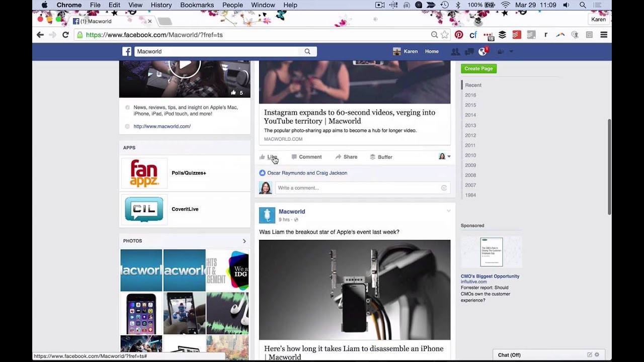Viewport: 644px width, 362px height.
Task: Click the Buffer extension icon in Chrome toolbar
Action: 502,35
